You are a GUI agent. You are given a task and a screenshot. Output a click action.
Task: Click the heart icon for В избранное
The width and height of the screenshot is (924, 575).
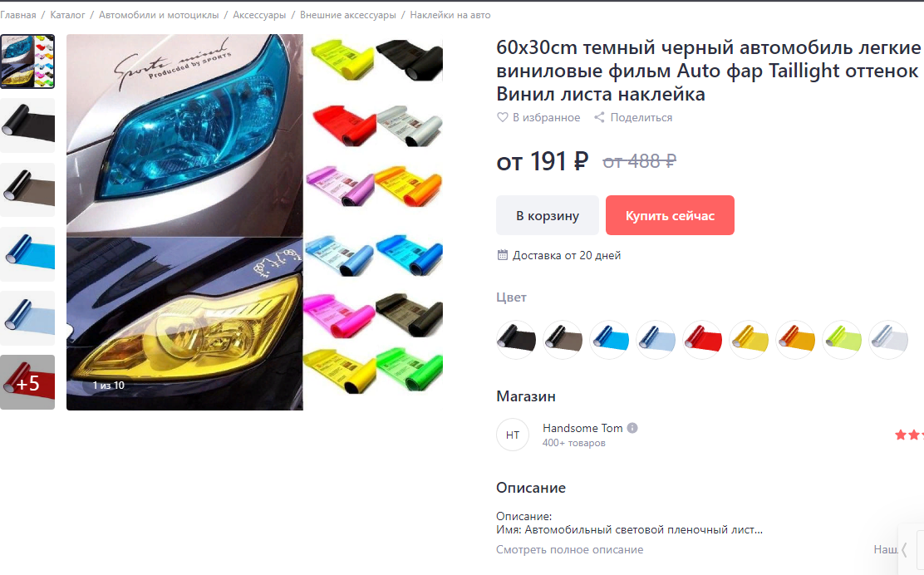[x=502, y=117]
